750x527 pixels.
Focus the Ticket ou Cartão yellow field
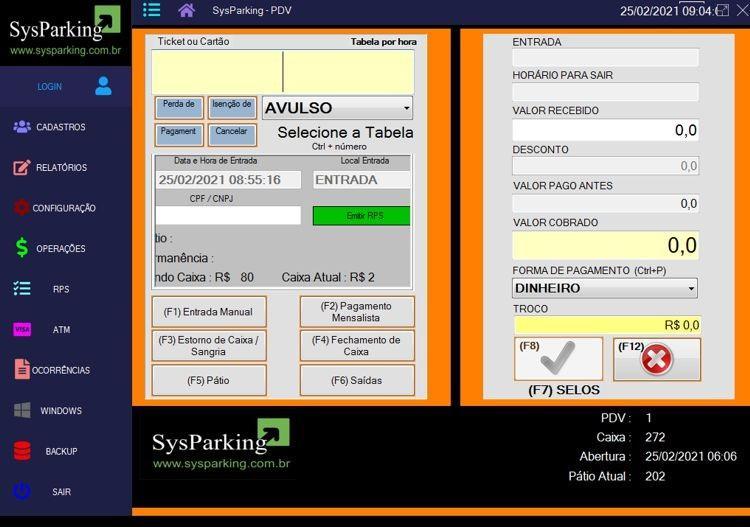[x=283, y=72]
